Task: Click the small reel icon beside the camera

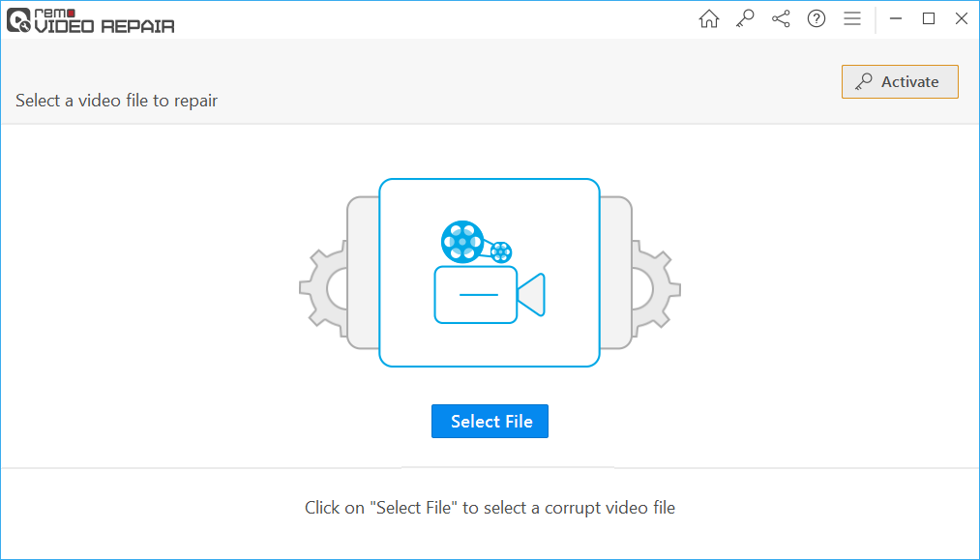Action: (501, 251)
